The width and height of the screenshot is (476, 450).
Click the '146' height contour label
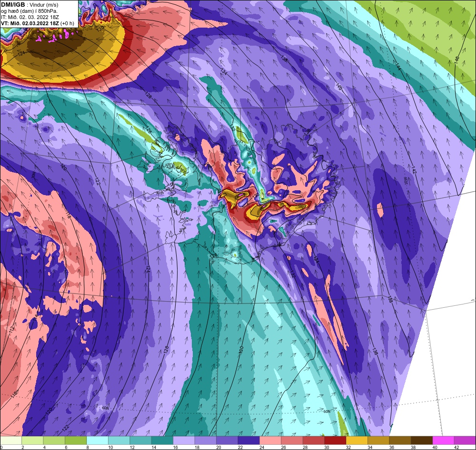457,59
